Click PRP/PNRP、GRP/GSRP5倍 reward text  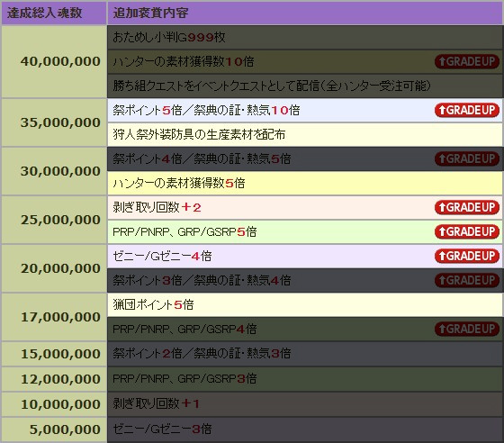click(184, 231)
